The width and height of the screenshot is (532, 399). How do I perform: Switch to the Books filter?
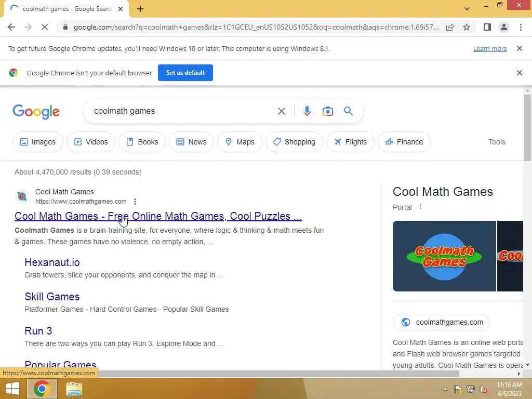coord(142,142)
